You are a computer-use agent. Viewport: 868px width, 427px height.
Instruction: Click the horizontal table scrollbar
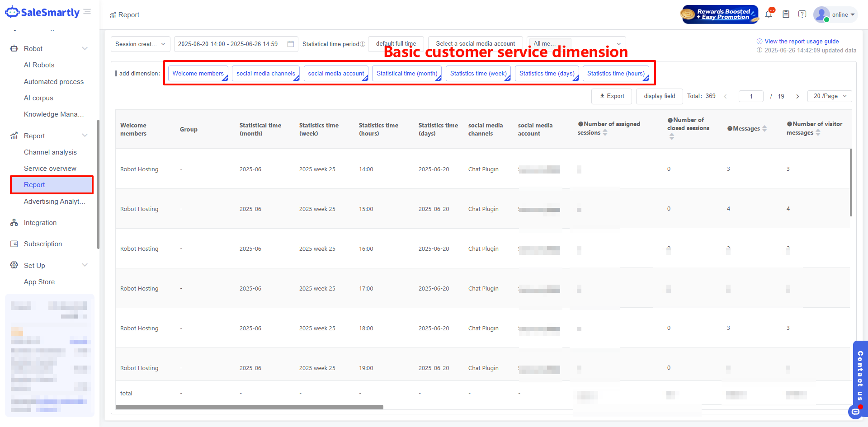[x=250, y=407]
